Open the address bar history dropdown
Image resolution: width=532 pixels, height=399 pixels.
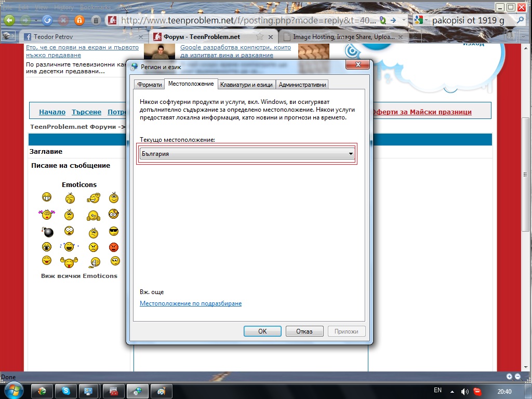(404, 20)
